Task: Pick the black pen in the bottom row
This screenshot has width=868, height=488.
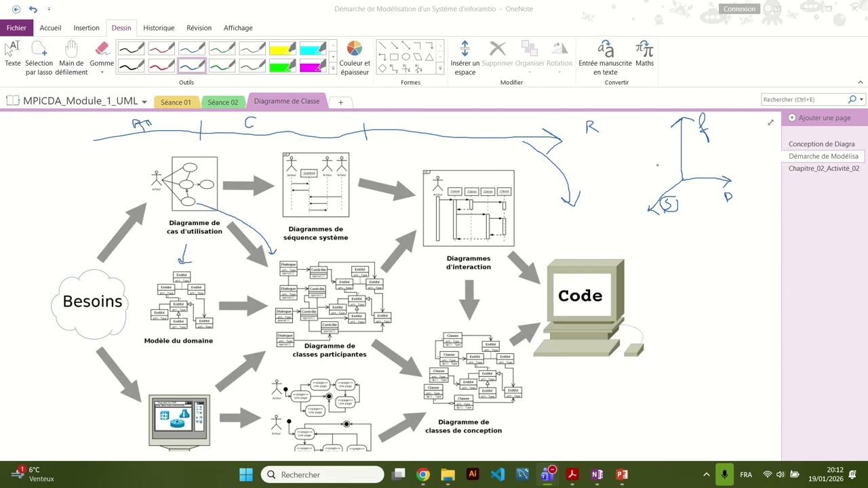Action: pos(132,66)
